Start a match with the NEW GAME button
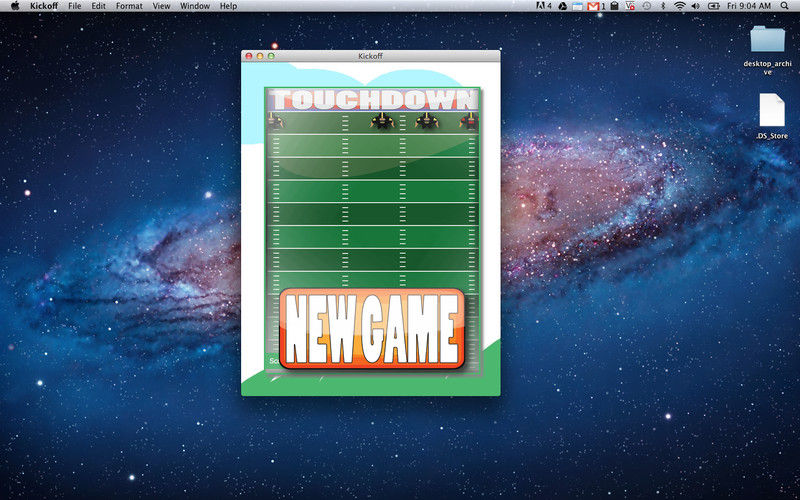 tap(372, 329)
